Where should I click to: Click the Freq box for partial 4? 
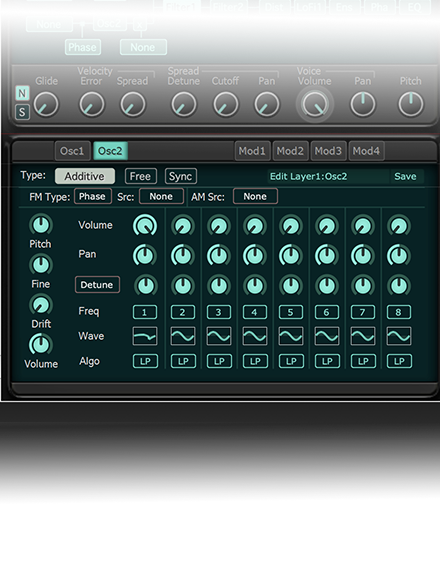(254, 312)
